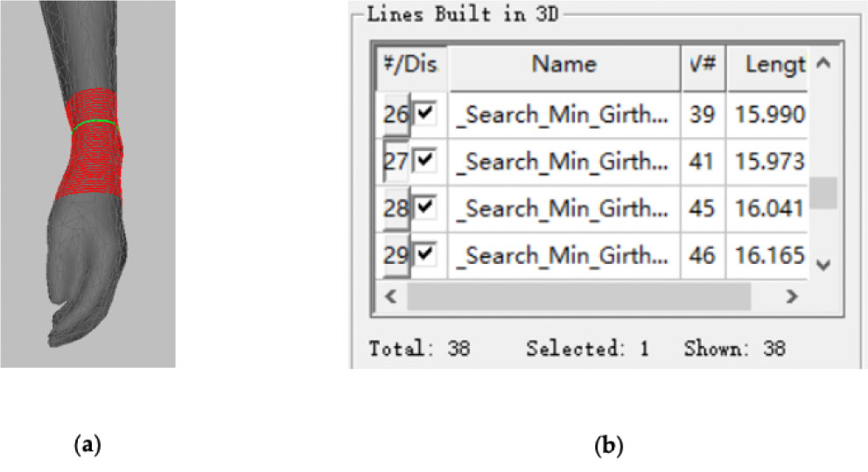Click the #/Dis column header
Screen dimensions: 868x472
tap(411, 65)
